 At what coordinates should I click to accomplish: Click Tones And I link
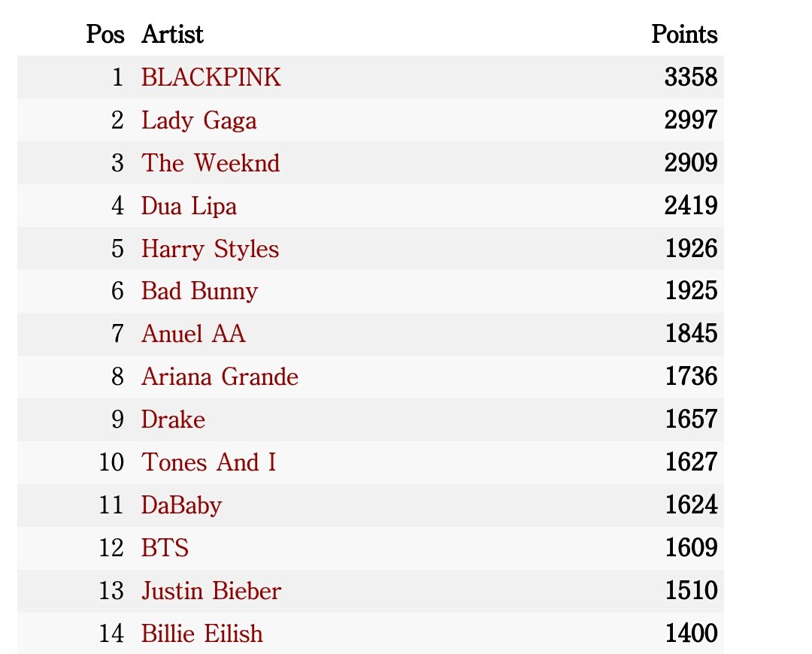tap(208, 462)
